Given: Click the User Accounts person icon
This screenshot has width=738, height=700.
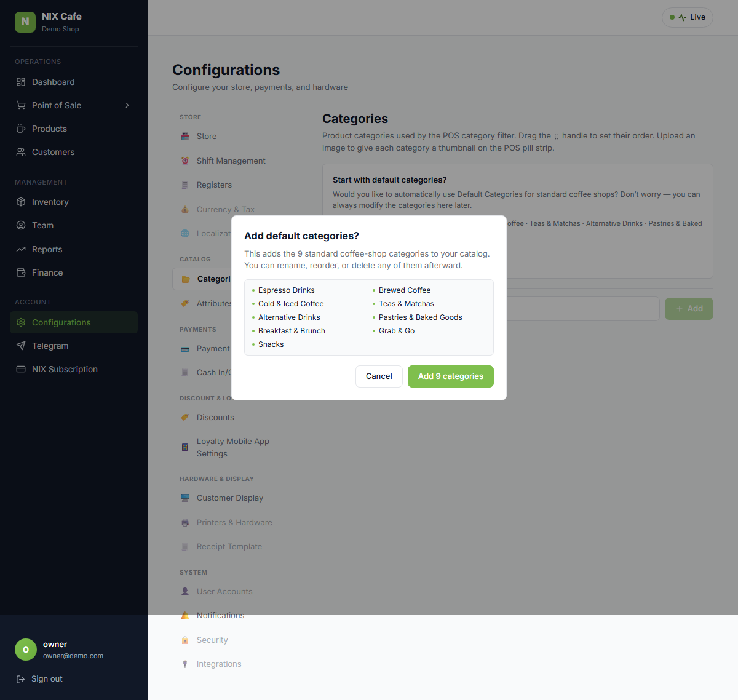Looking at the screenshot, I should pos(185,591).
